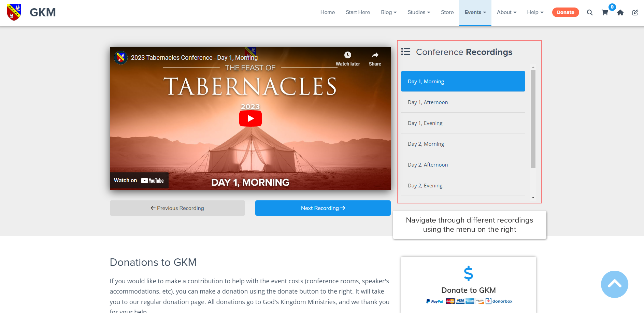This screenshot has height=313, width=644.
Task: Expand the About dropdown menu
Action: click(x=506, y=12)
